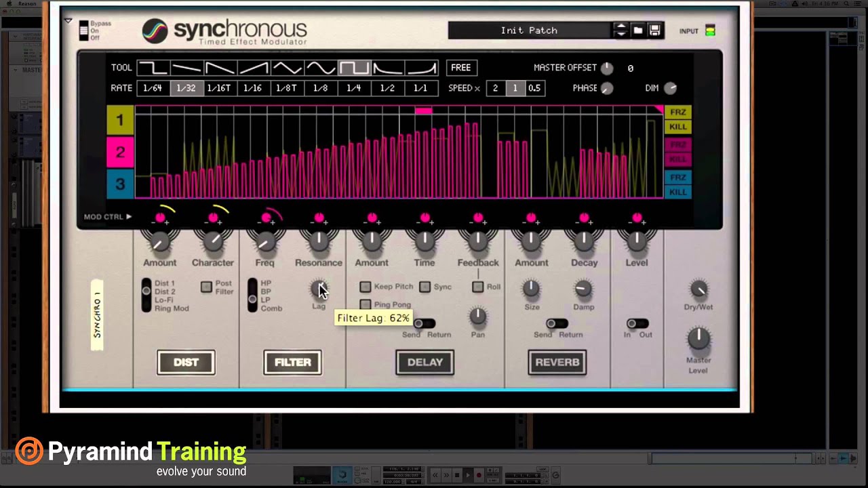868x488 pixels.
Task: Select the step-down curve tool
Action: pyautogui.click(x=153, y=68)
